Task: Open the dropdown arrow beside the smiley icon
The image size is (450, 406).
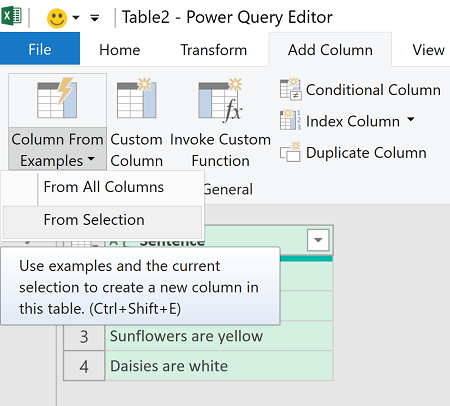Action: pyautogui.click(x=76, y=17)
